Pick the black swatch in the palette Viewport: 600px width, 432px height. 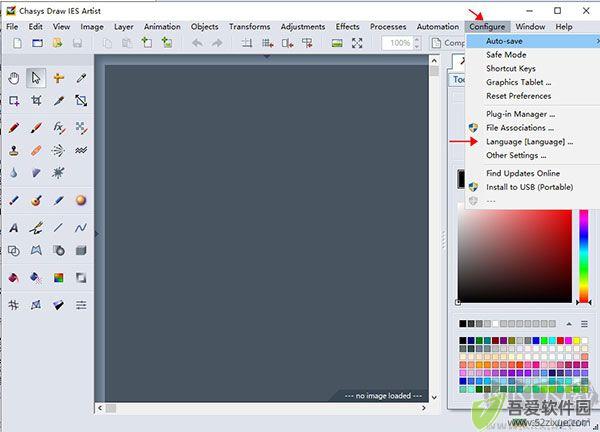[x=463, y=340]
